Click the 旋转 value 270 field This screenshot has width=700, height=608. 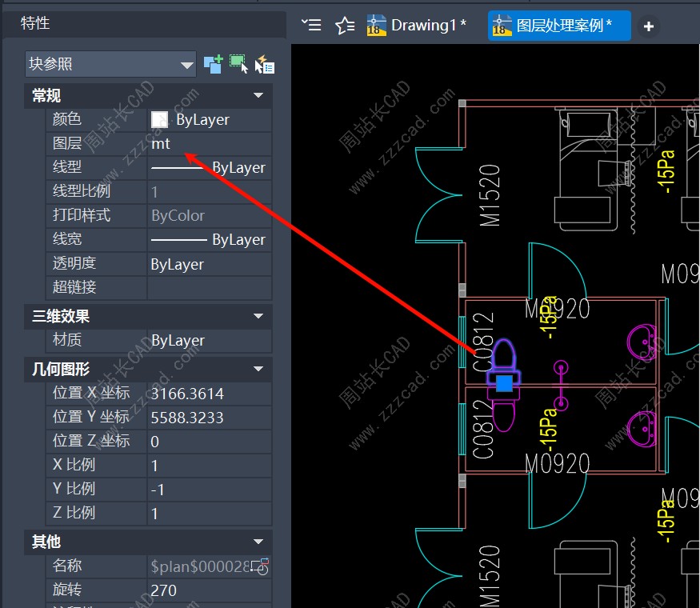(208, 590)
